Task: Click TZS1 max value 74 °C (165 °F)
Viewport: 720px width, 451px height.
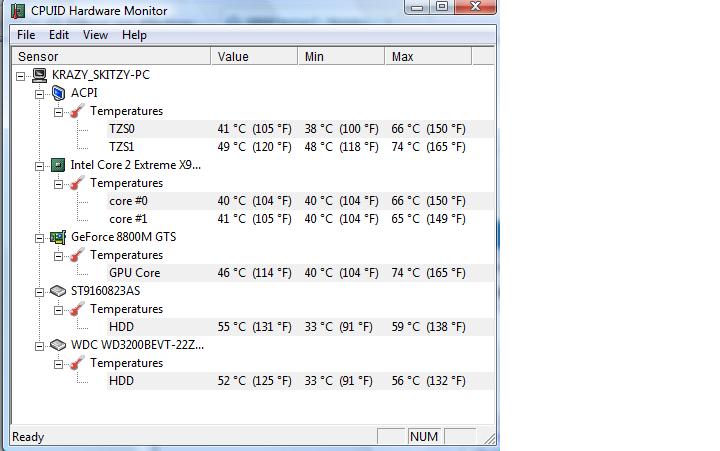Action: (428, 147)
